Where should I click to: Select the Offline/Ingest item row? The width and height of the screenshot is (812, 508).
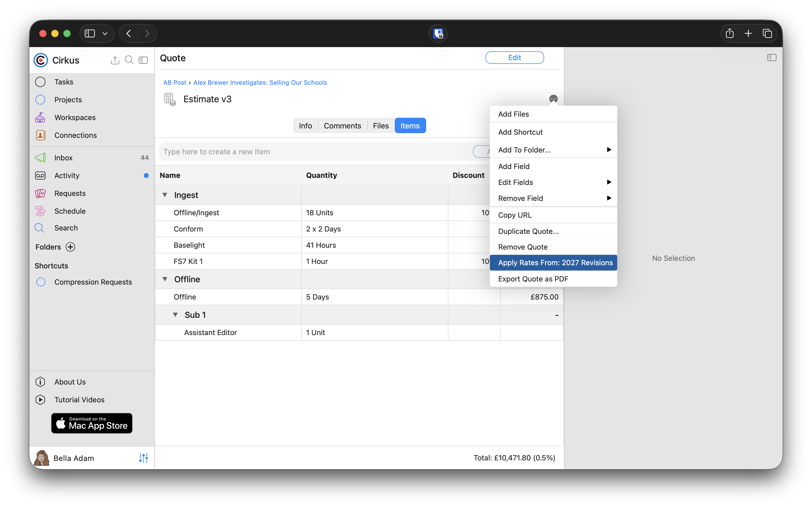coord(359,213)
